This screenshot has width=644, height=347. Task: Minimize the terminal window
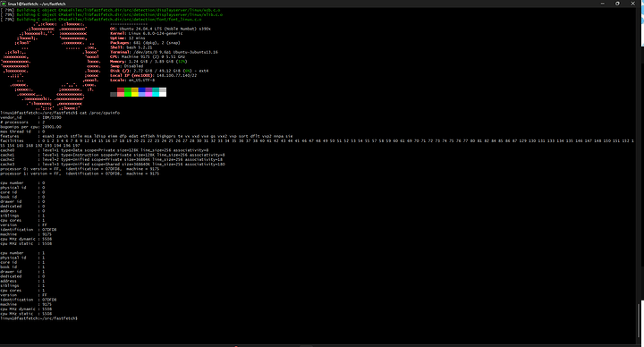click(x=603, y=4)
